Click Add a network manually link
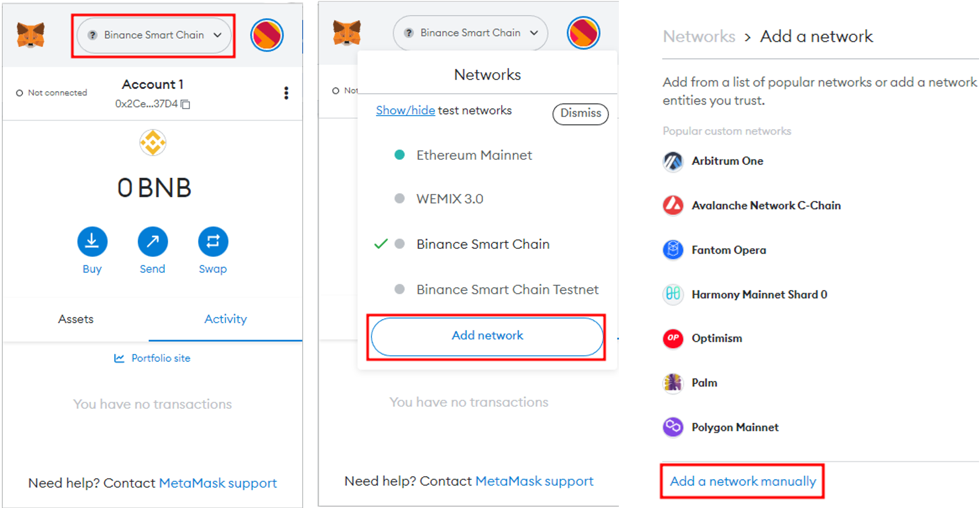The width and height of the screenshot is (980, 508). coord(742,481)
